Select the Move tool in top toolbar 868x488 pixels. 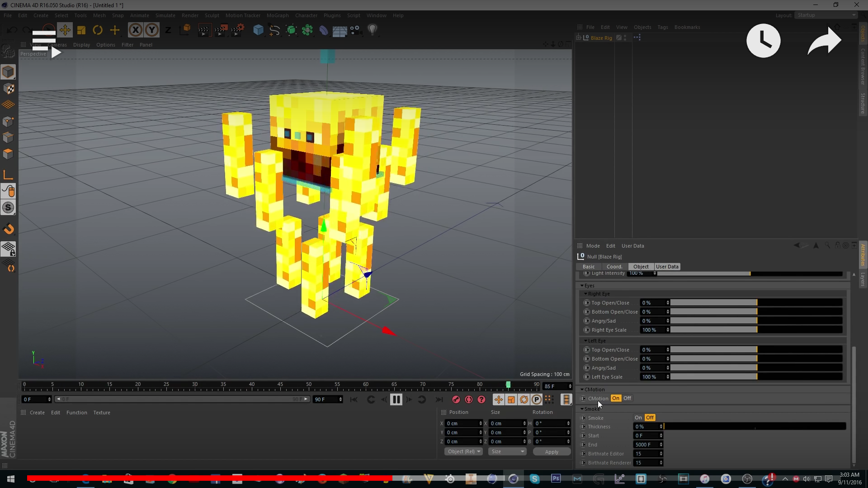[x=65, y=30]
